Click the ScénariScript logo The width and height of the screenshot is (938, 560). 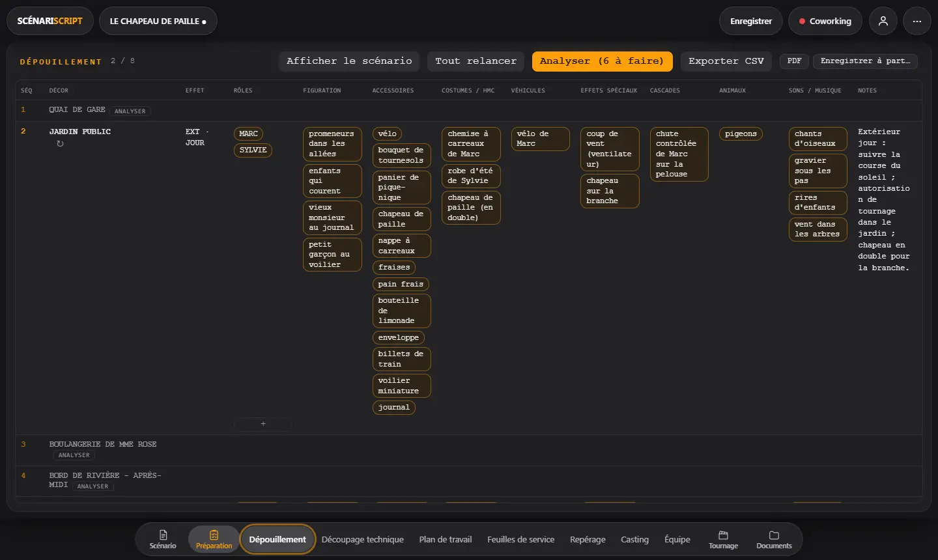click(x=50, y=21)
